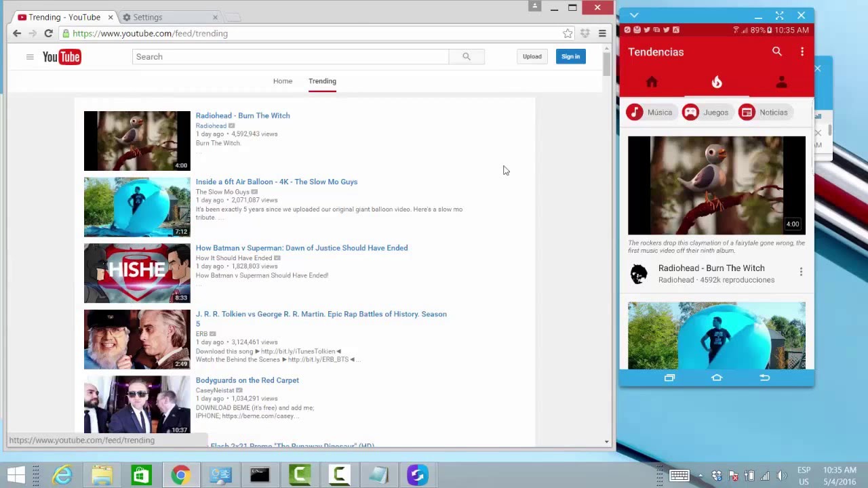868x488 pixels.
Task: Click the Upload button
Action: (532, 57)
